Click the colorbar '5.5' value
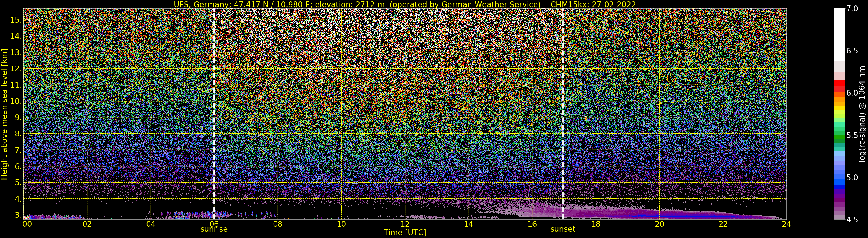Viewport: 868px width, 238px height. [x=852, y=135]
